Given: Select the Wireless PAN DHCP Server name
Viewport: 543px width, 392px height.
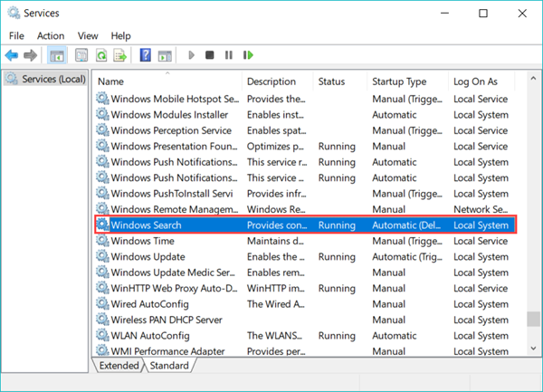Looking at the screenshot, I should click(167, 320).
